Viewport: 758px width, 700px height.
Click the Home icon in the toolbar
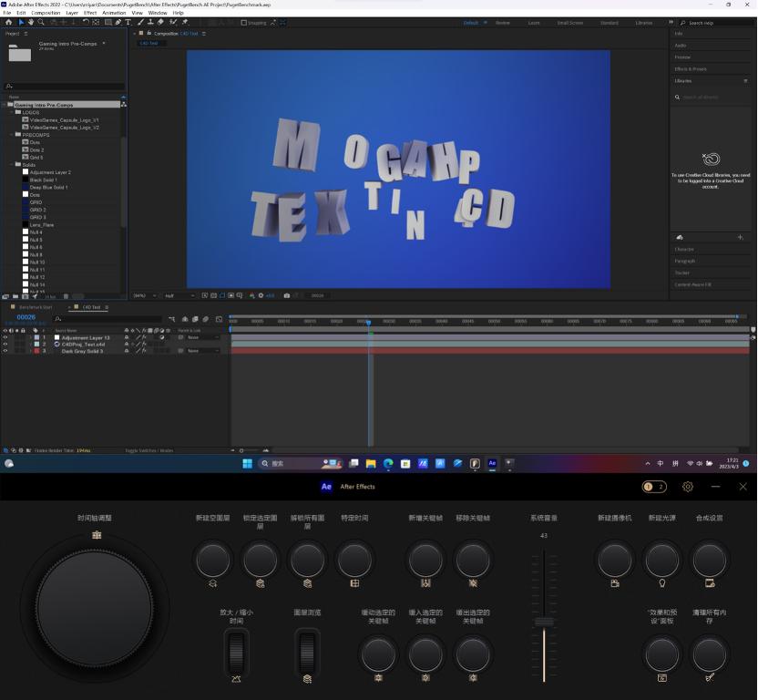tap(8, 23)
